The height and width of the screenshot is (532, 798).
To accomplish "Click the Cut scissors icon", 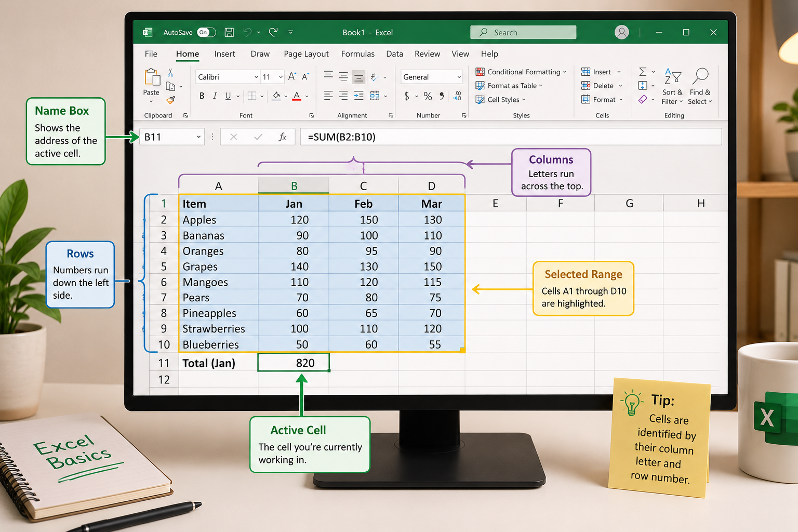I will click(x=170, y=73).
